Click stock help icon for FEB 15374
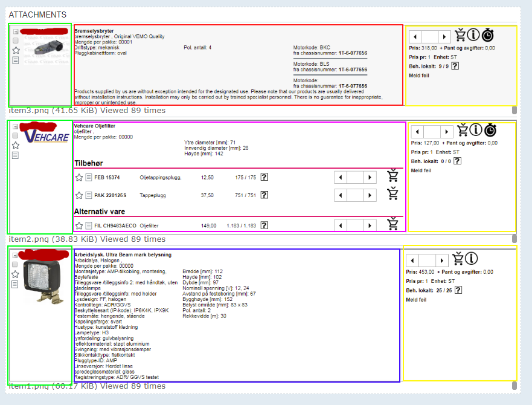Image resolution: width=532 pixels, height=405 pixels. [x=264, y=177]
